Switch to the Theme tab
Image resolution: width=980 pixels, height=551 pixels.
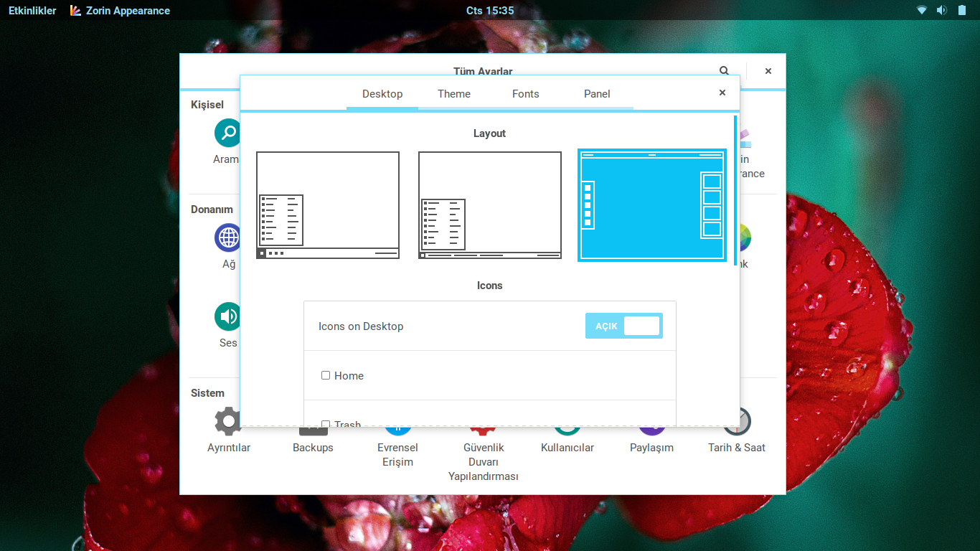pos(454,94)
